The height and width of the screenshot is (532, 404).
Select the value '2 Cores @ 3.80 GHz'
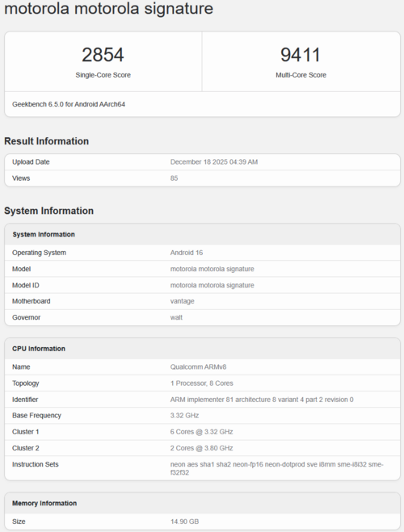pyautogui.click(x=202, y=448)
